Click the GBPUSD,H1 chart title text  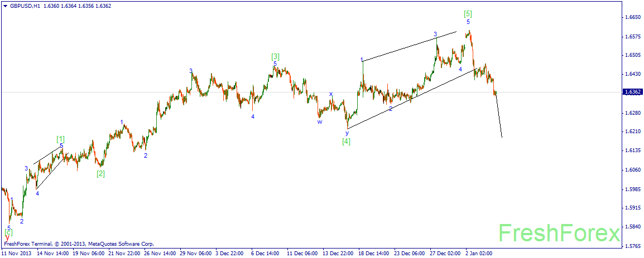[23, 6]
